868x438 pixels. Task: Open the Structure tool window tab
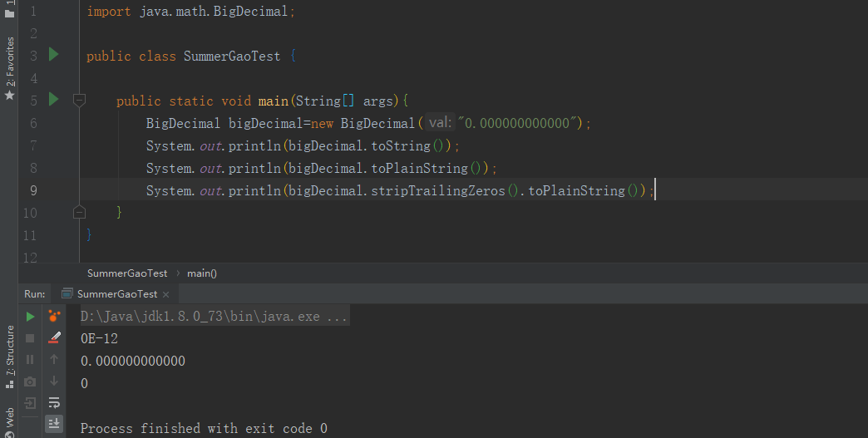click(x=10, y=350)
